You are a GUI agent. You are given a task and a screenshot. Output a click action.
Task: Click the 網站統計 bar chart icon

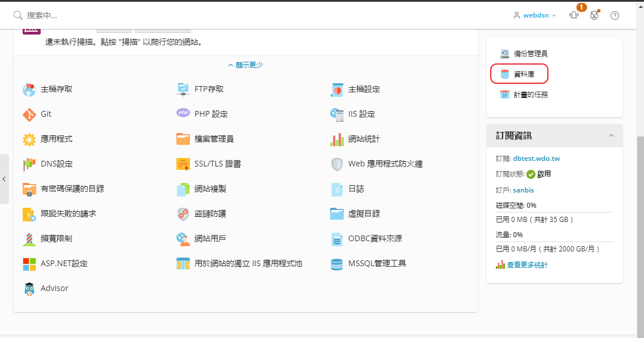click(337, 139)
